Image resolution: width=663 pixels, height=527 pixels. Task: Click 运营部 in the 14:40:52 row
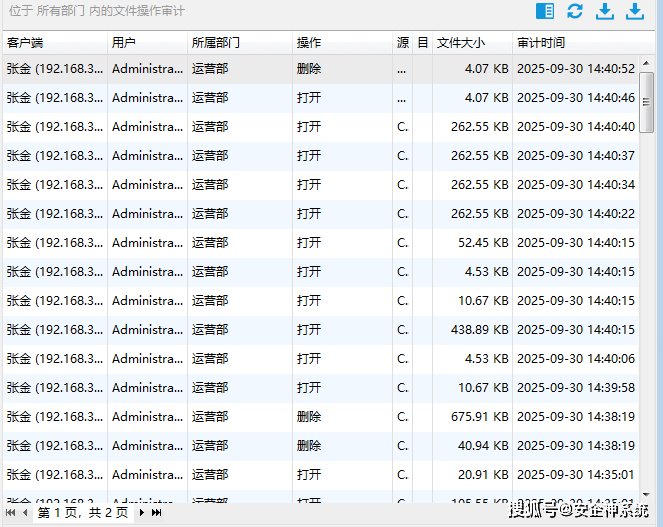point(210,69)
